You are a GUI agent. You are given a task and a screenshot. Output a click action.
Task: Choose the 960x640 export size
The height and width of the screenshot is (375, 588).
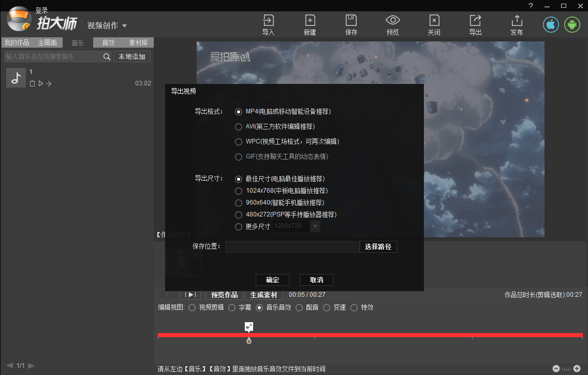238,203
